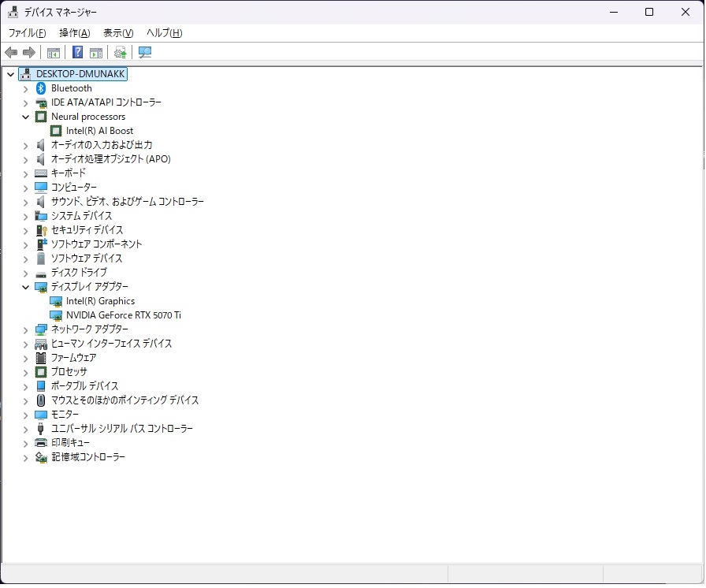Image resolution: width=706 pixels, height=588 pixels.
Task: Click the show/hide action pane toolbar icon
Action: (96, 53)
